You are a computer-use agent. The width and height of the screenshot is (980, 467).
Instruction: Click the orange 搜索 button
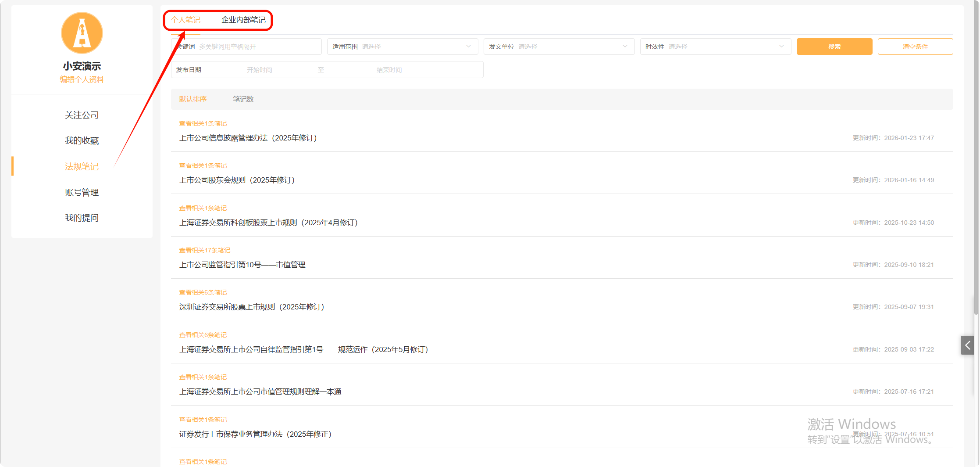(834, 47)
